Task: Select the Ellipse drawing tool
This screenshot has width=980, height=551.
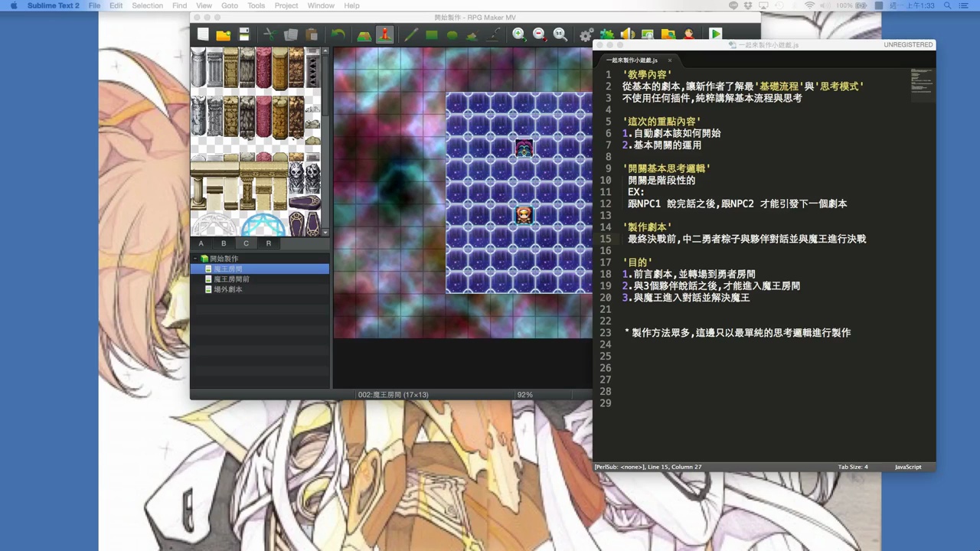Action: coord(452,34)
